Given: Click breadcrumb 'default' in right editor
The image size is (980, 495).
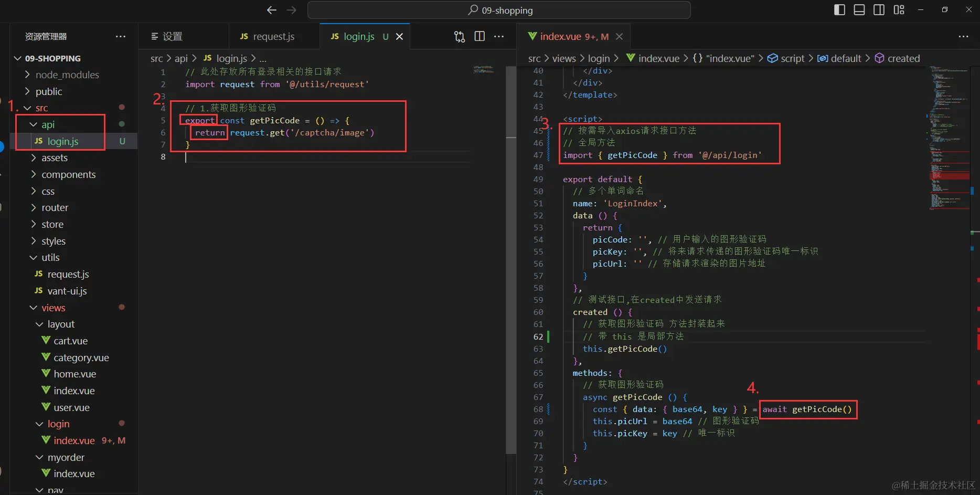Looking at the screenshot, I should 846,58.
